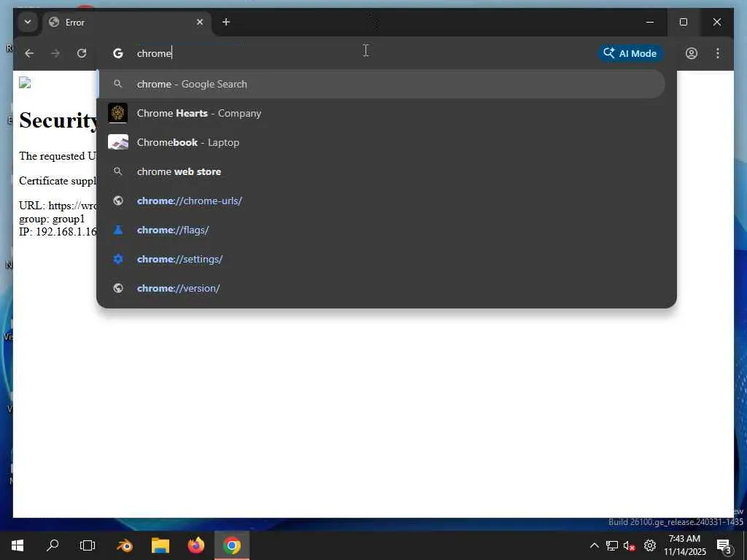Click the globe icon beside chrome://chrome-urls/

tap(118, 201)
